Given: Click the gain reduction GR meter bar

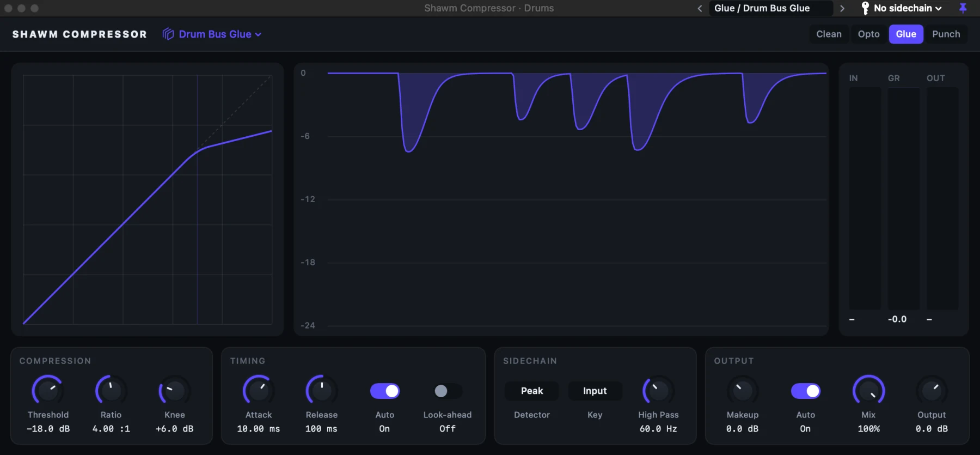Looking at the screenshot, I should click(904, 198).
